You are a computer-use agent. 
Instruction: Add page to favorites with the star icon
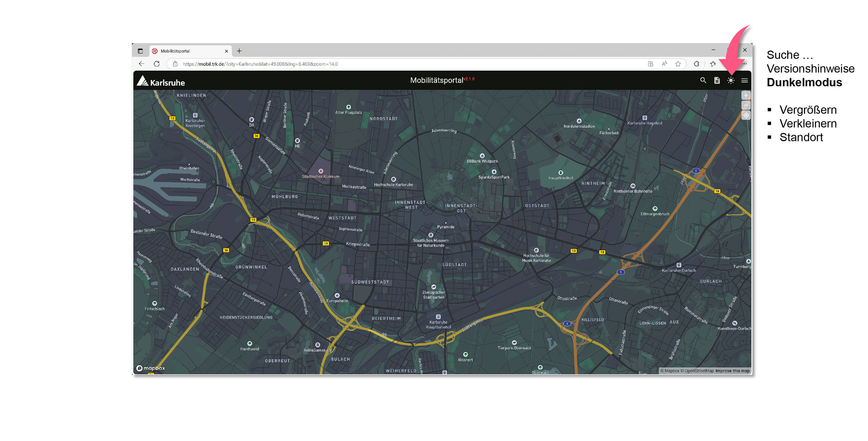tap(678, 64)
